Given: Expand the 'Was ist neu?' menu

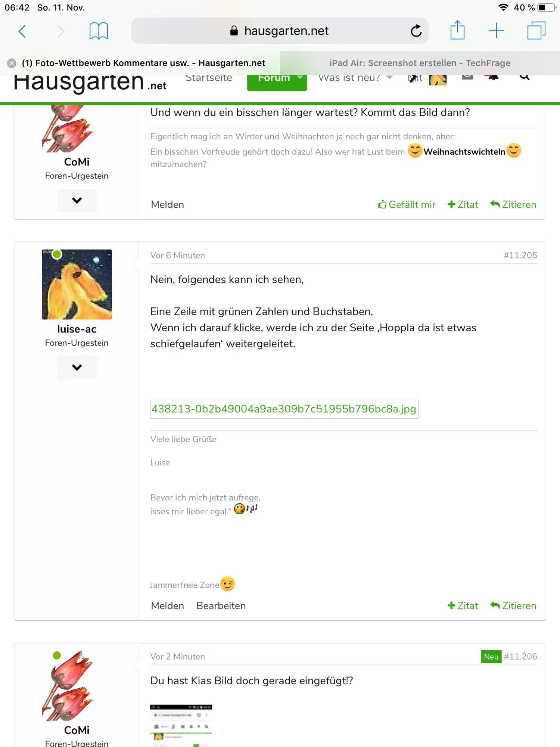Looking at the screenshot, I should click(x=355, y=78).
